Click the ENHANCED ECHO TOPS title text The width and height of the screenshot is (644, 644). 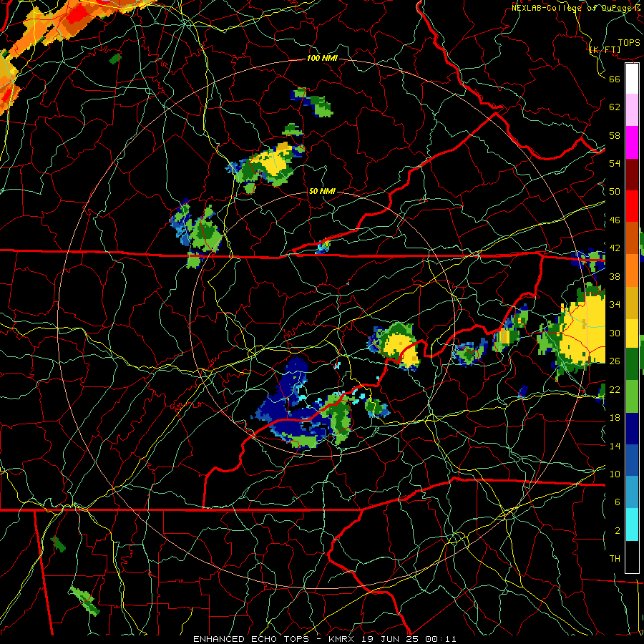(253, 639)
